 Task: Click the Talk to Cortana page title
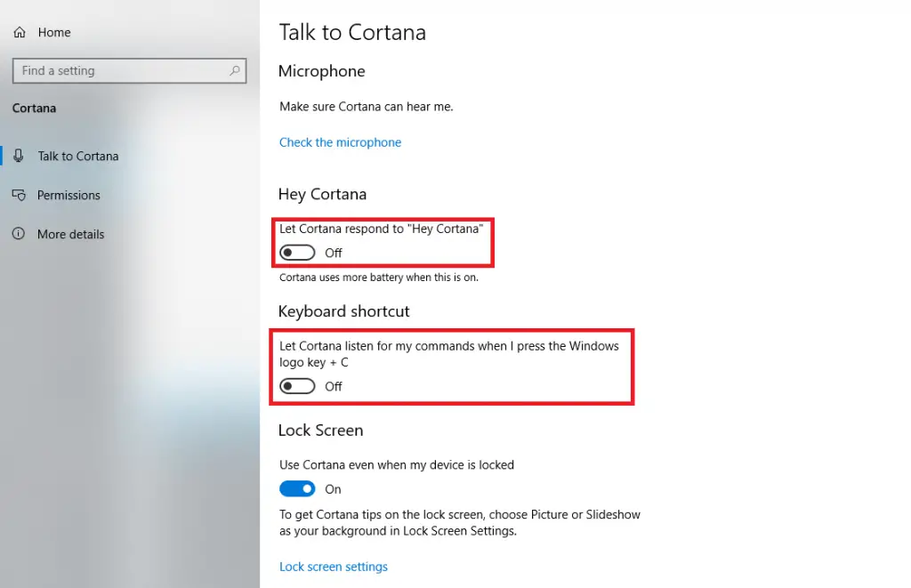(x=352, y=33)
